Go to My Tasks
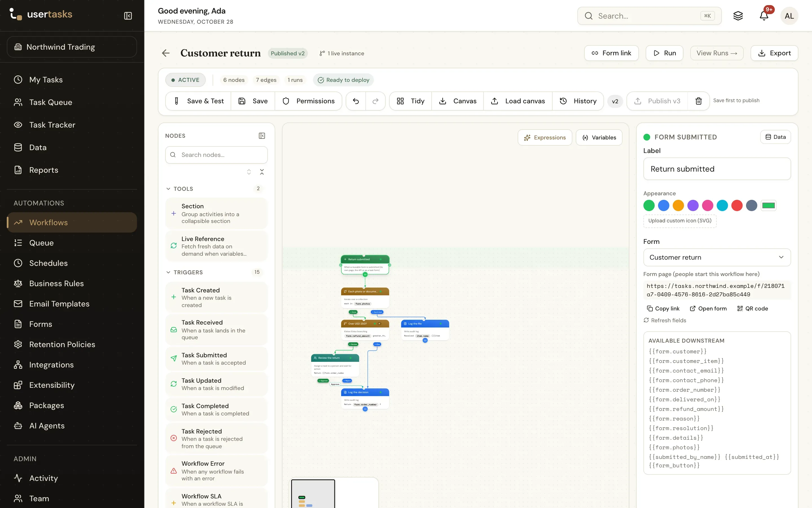Image resolution: width=812 pixels, height=508 pixels. (x=72, y=80)
